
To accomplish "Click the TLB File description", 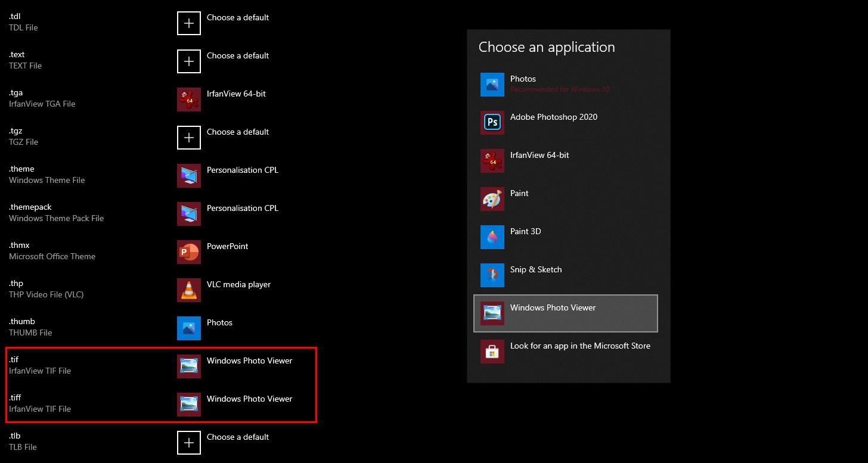I will pos(23,447).
